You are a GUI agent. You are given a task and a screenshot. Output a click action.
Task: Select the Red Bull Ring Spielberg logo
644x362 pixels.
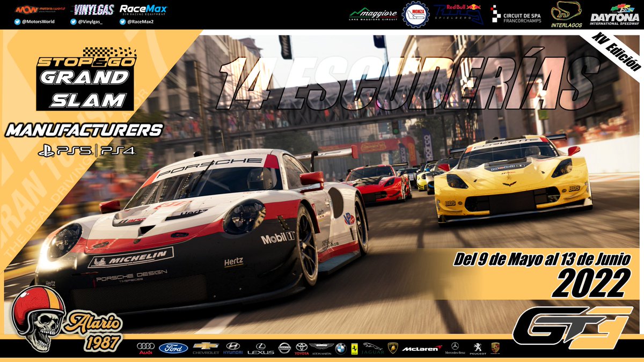(458, 14)
